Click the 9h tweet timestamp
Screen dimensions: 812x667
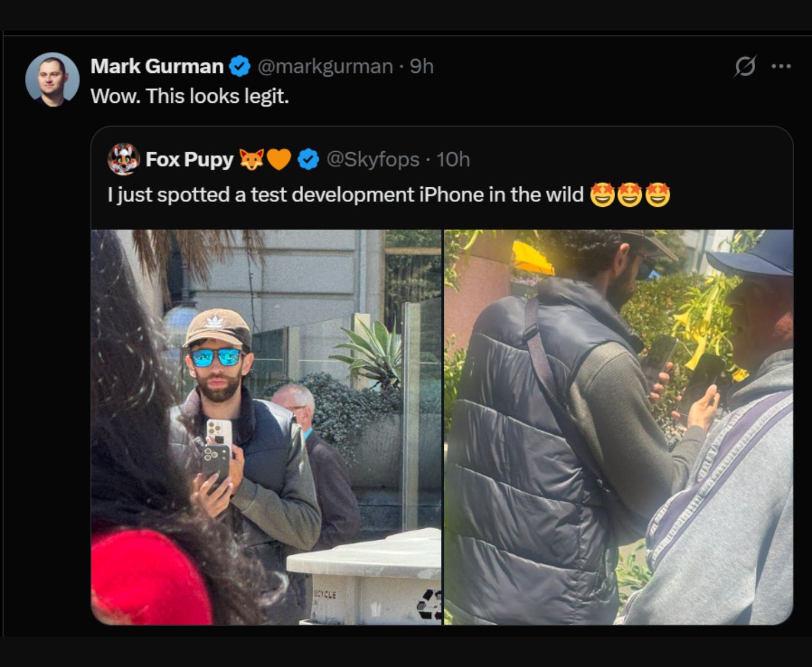tap(422, 66)
